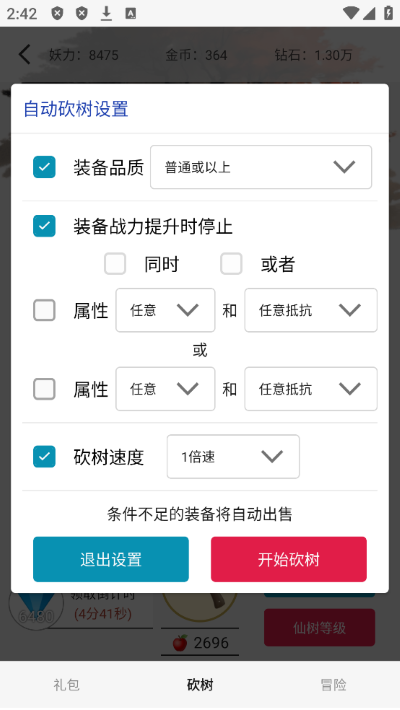
Task: Tap the battery icon in status bar
Action: coord(388,13)
